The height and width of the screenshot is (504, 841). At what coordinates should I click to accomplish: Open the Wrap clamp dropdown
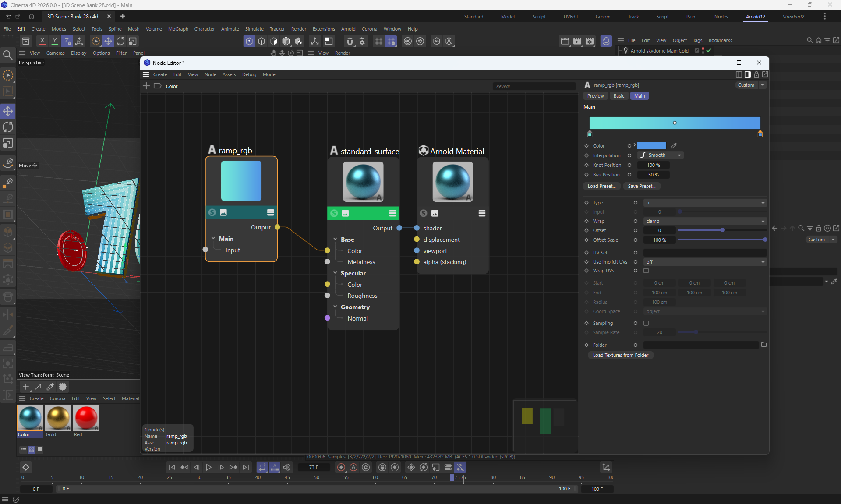pyautogui.click(x=705, y=221)
